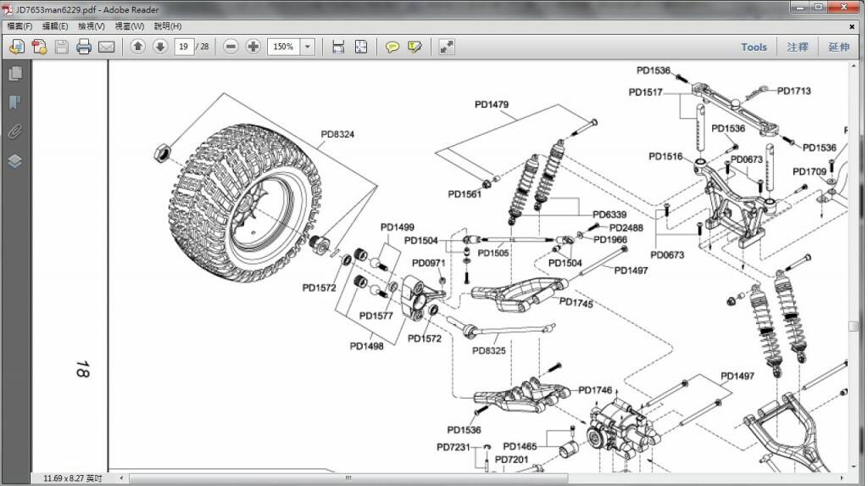Show Page Thumbnails panel in sidebar
Viewport: 868px width, 486px height.
coord(15,74)
